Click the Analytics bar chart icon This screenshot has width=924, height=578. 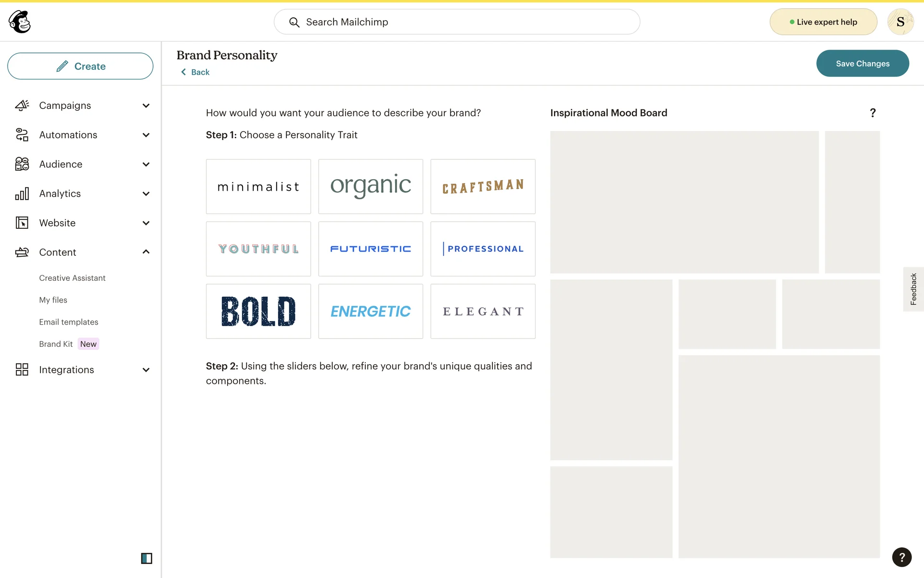tap(22, 194)
